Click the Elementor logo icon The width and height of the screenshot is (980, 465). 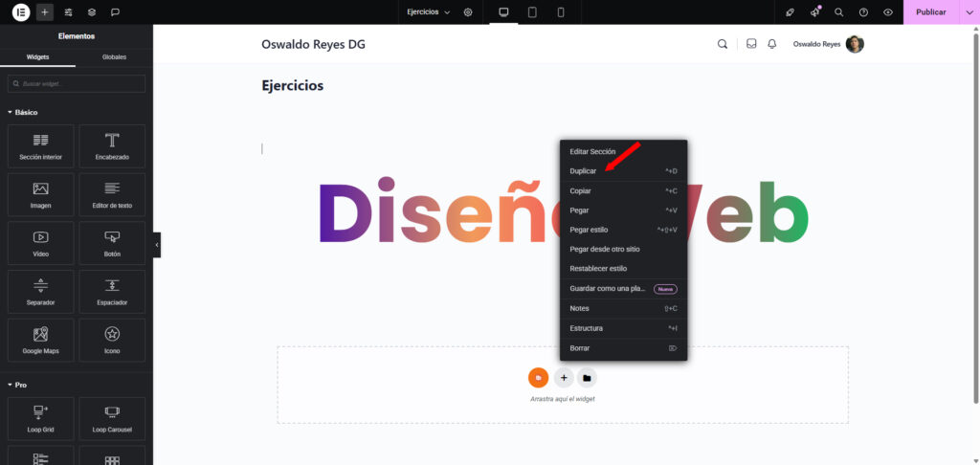19,12
